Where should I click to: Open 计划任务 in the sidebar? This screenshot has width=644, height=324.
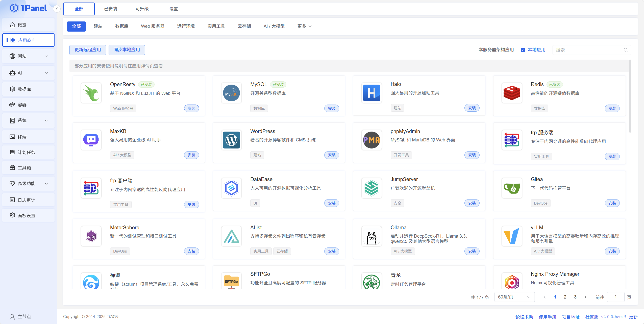(28, 152)
